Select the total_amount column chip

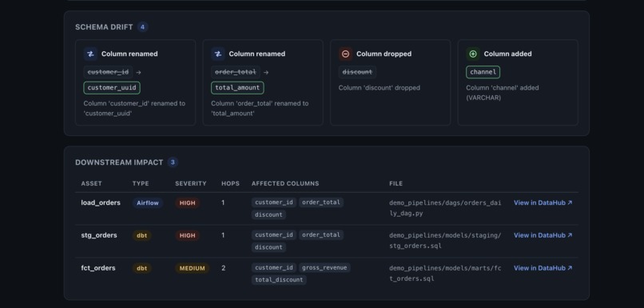[x=237, y=87]
